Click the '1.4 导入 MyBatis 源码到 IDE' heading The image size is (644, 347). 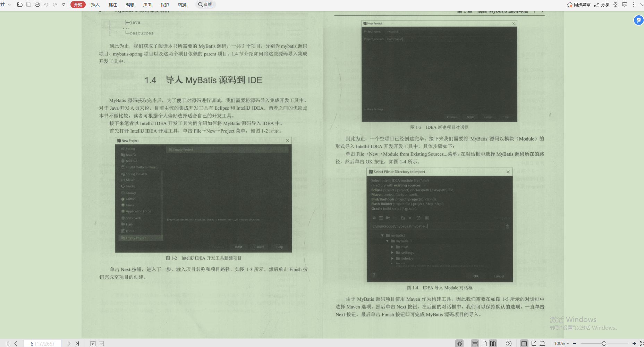(x=203, y=80)
